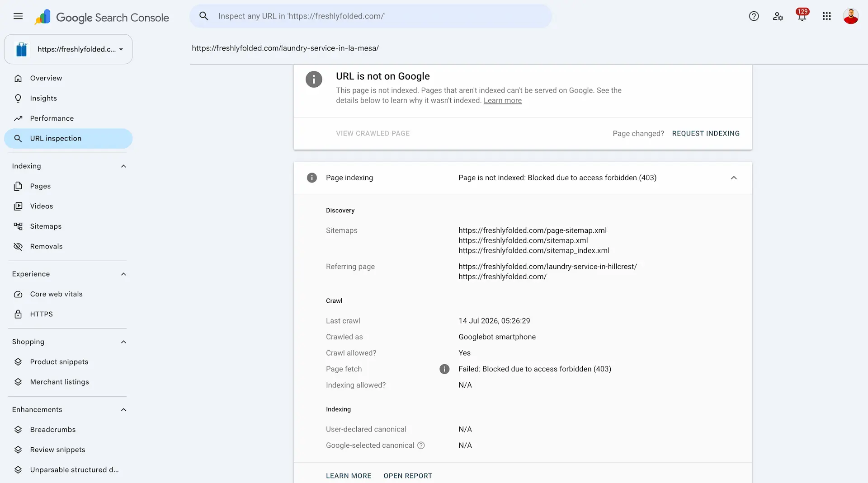Image resolution: width=868 pixels, height=483 pixels.
Task: Open Merchant listings report
Action: [x=68, y=382]
